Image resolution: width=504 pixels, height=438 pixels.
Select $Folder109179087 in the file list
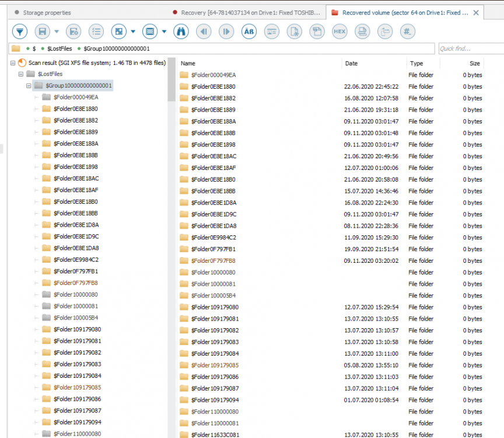click(x=215, y=388)
